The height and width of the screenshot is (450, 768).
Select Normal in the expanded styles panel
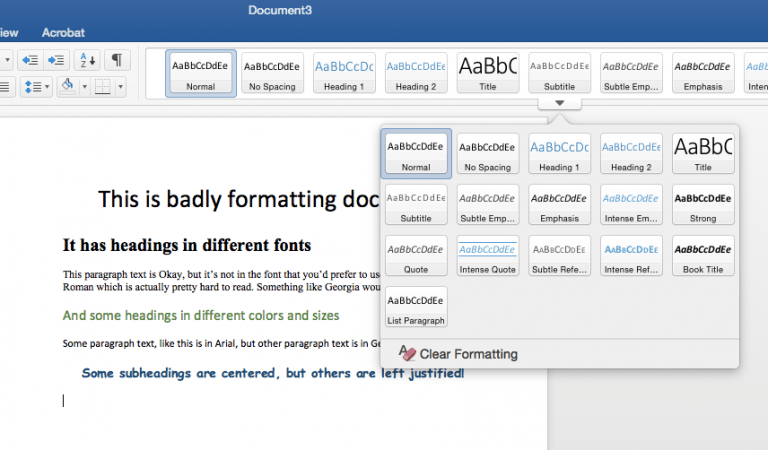[416, 154]
